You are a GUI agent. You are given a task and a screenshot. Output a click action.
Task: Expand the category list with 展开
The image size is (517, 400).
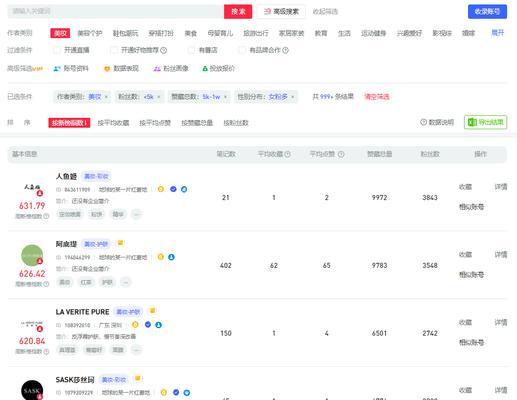[497, 33]
